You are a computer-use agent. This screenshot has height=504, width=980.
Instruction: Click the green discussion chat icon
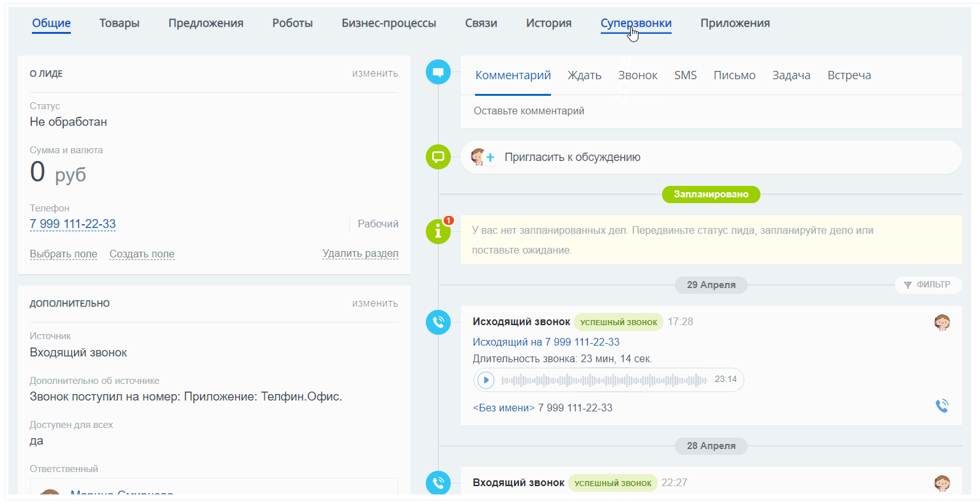[x=438, y=157]
